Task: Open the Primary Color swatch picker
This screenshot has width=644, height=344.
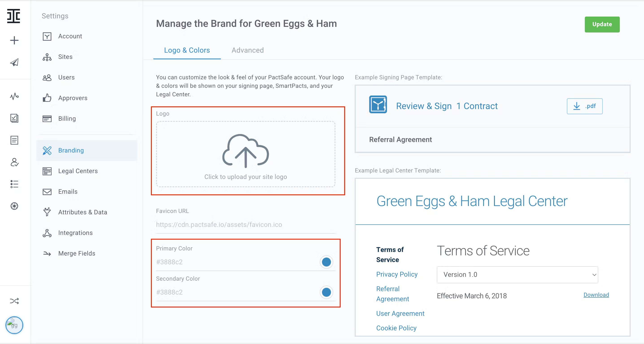Action: (326, 262)
